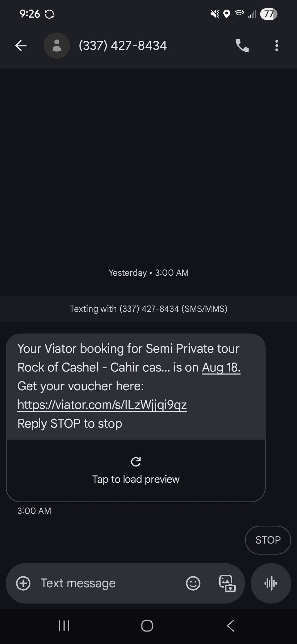Start a voice message recording

coord(271,583)
